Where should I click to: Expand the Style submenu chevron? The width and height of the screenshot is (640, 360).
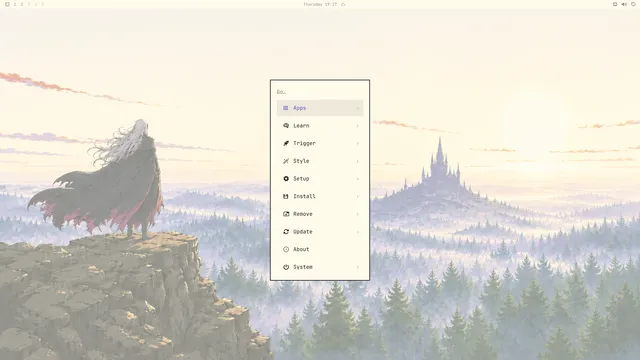(x=358, y=161)
